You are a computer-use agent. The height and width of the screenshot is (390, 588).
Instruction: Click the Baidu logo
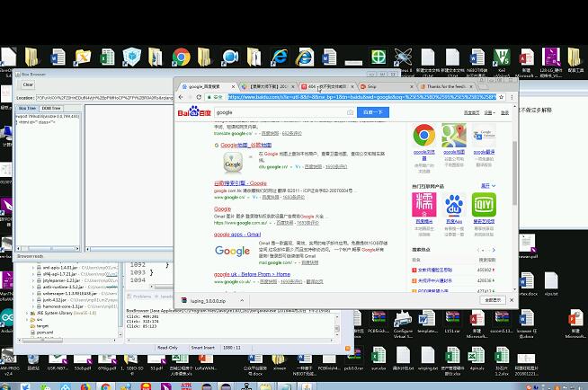(x=194, y=111)
